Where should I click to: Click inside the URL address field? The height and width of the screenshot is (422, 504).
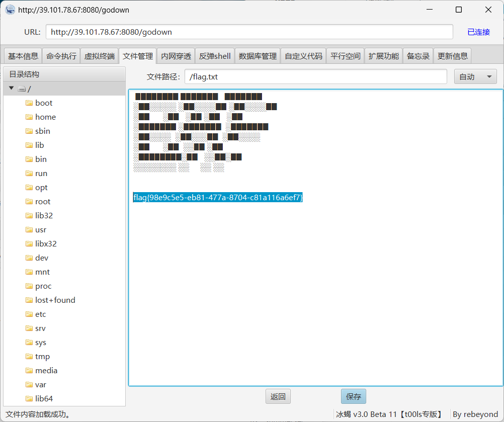(x=249, y=32)
